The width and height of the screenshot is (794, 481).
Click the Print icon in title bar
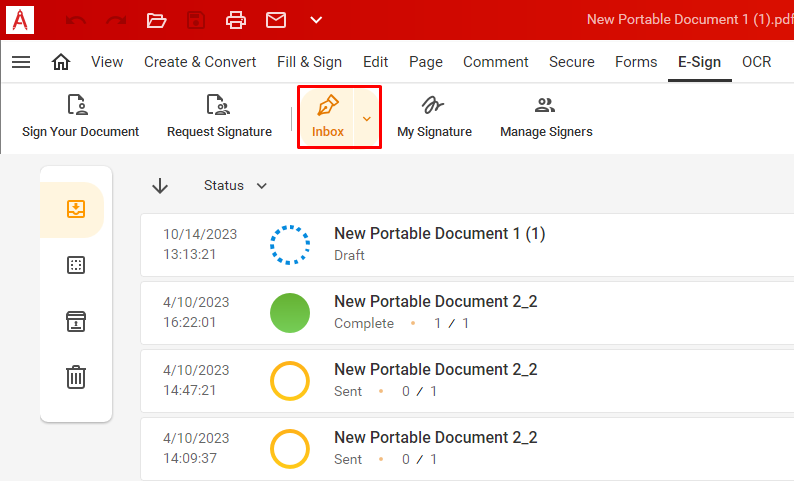click(x=236, y=20)
